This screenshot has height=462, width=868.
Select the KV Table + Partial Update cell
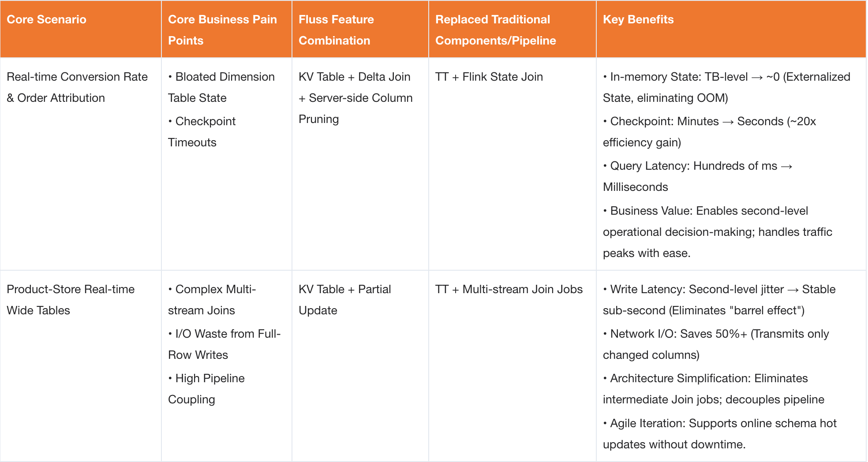[x=344, y=300]
